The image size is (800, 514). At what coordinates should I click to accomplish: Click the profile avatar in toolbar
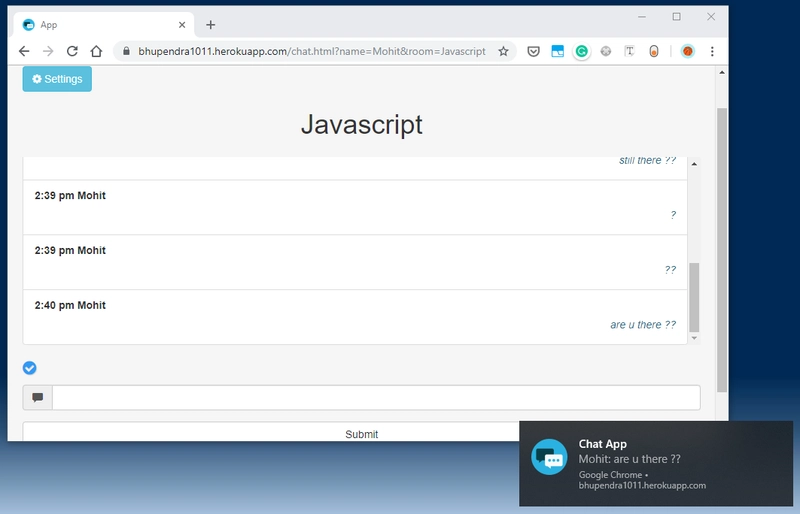tap(688, 51)
